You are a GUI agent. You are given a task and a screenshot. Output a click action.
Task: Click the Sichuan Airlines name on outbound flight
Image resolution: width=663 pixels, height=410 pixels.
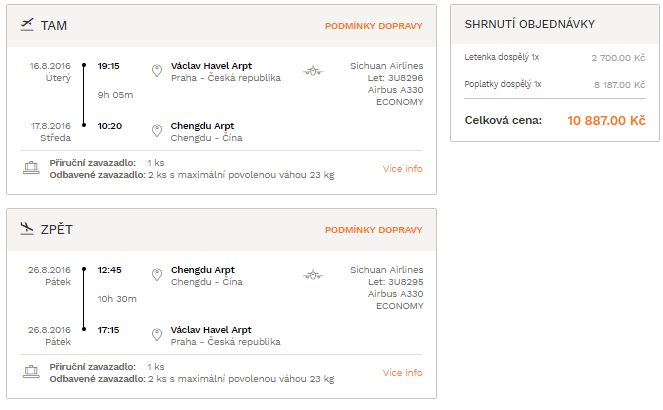pos(386,66)
